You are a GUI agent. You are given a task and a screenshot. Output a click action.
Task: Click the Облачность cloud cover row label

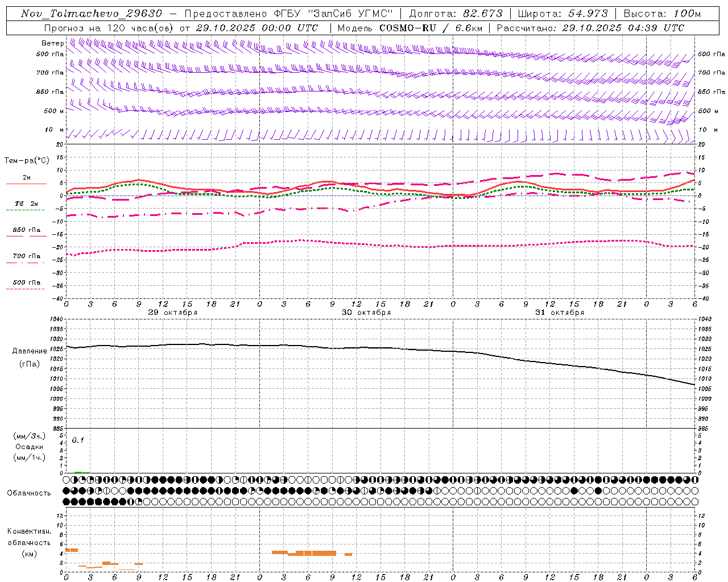(x=29, y=493)
